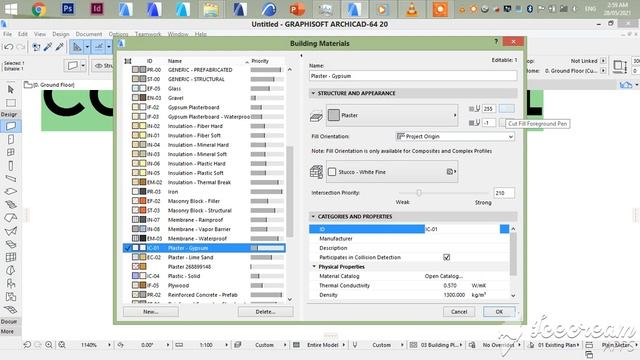Open the 03 Building Plans dropdown
The image size is (640, 360).
[461, 345]
